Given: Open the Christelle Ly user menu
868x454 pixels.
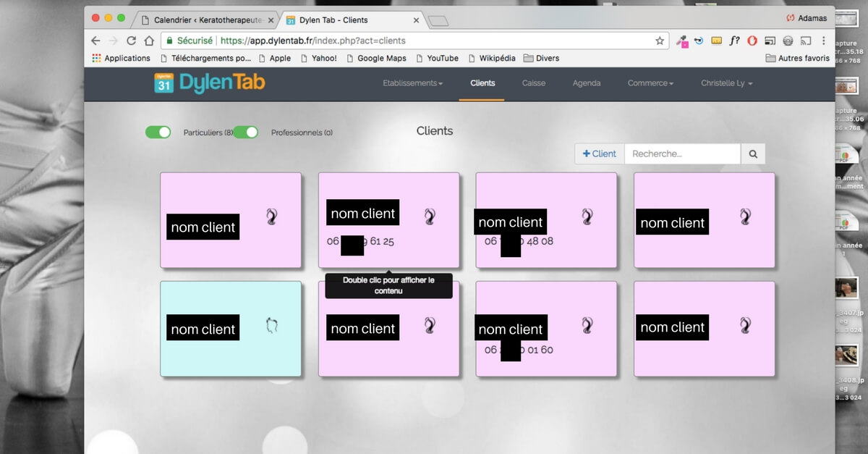Looking at the screenshot, I should (726, 83).
